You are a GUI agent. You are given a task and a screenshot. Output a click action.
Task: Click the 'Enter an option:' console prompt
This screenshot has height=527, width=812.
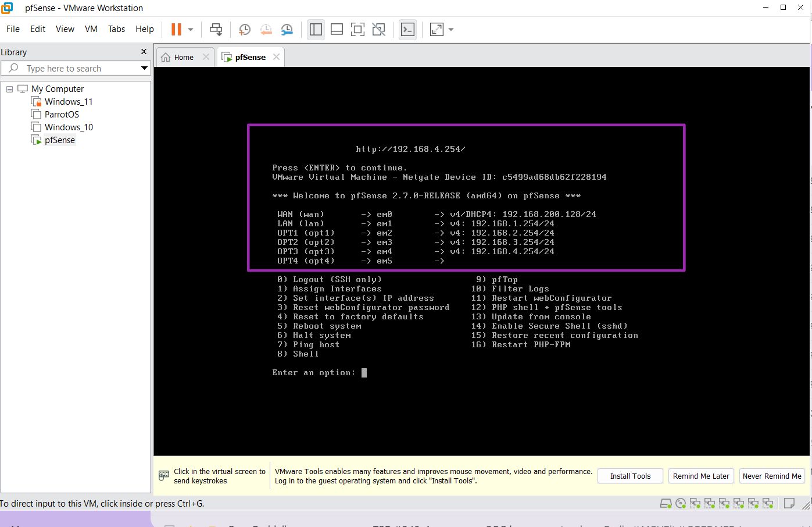313,373
